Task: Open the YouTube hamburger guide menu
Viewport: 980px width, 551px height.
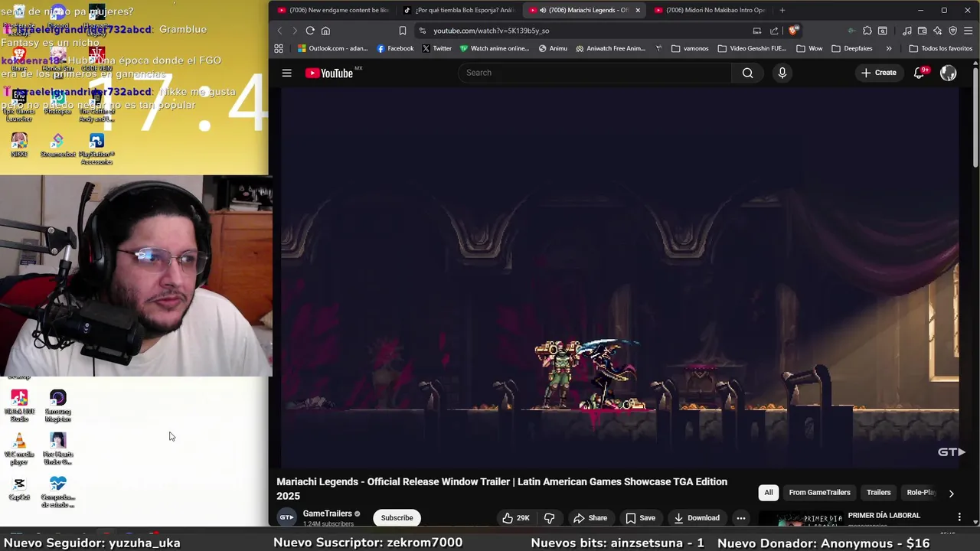Action: click(286, 73)
